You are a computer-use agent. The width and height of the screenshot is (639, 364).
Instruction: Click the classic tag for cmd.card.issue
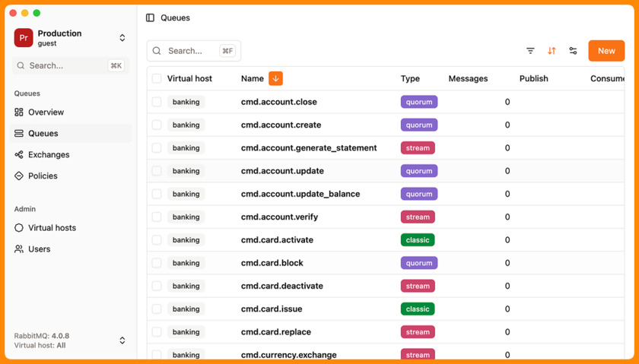(x=418, y=309)
